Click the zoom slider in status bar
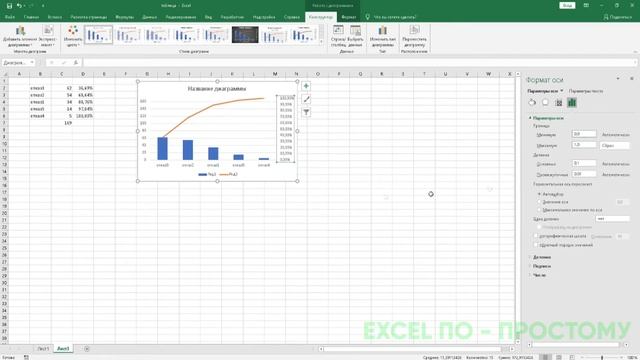 (x=602, y=358)
